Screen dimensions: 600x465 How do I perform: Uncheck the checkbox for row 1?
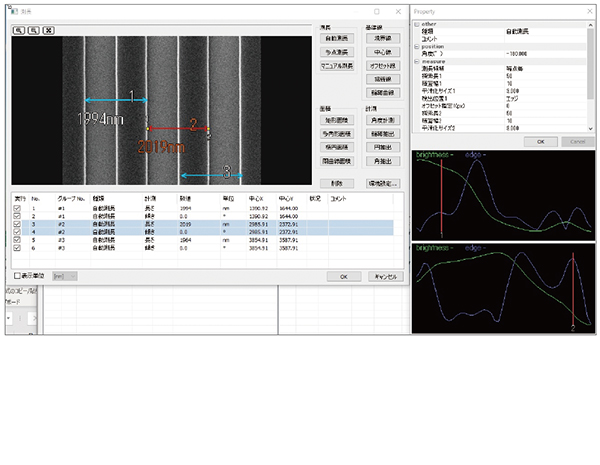pyautogui.click(x=18, y=208)
